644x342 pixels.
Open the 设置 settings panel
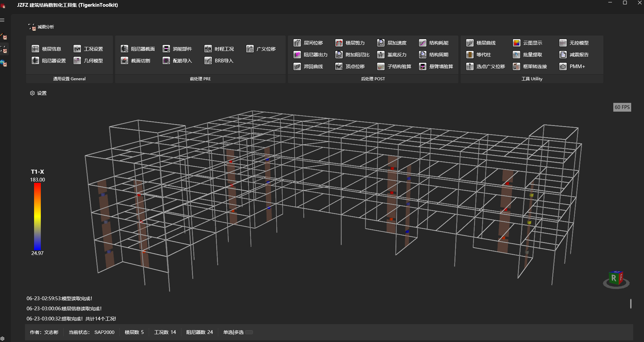pos(38,93)
